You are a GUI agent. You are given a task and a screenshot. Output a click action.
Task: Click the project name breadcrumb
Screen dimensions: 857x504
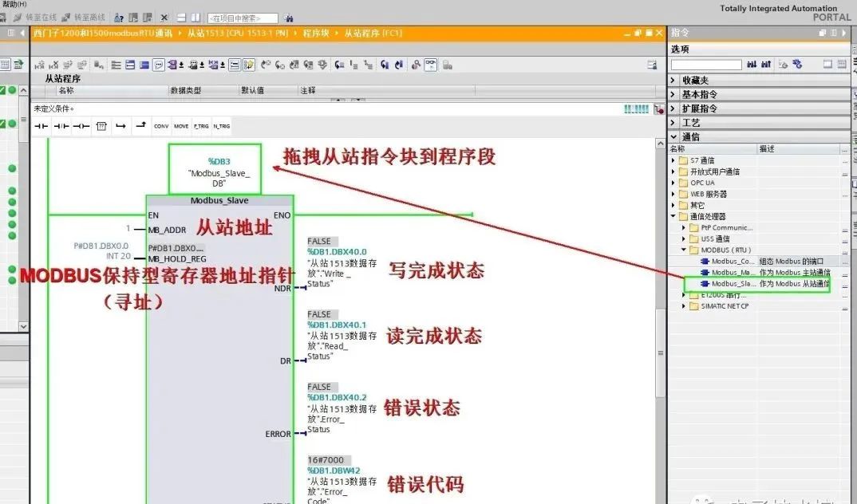(x=103, y=33)
